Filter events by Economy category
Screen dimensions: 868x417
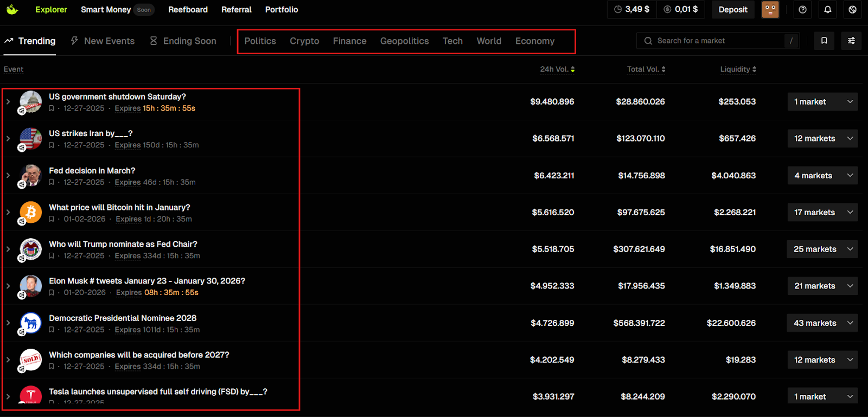[535, 41]
